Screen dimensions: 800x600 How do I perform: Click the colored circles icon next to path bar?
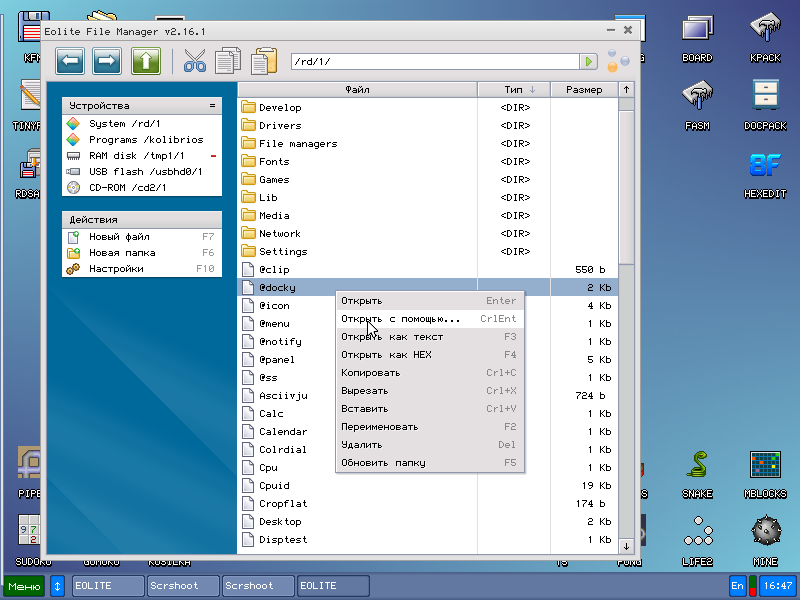618,61
